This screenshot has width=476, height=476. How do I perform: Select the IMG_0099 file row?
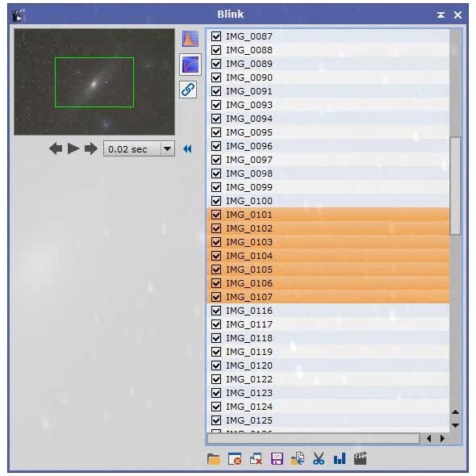[328, 187]
